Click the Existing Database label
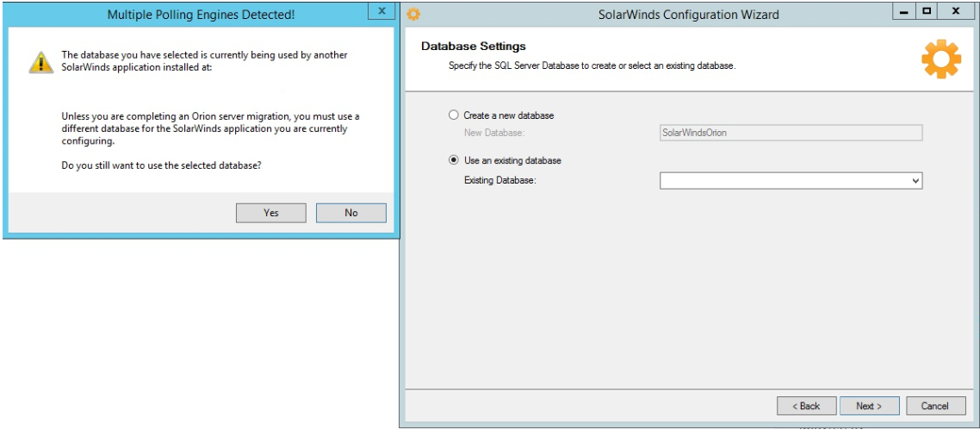The height and width of the screenshot is (436, 980). pos(500,181)
